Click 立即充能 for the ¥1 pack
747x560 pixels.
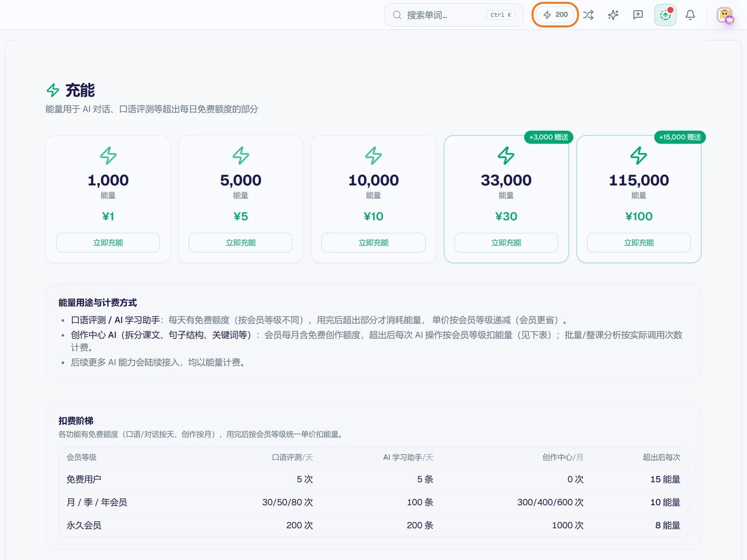108,243
